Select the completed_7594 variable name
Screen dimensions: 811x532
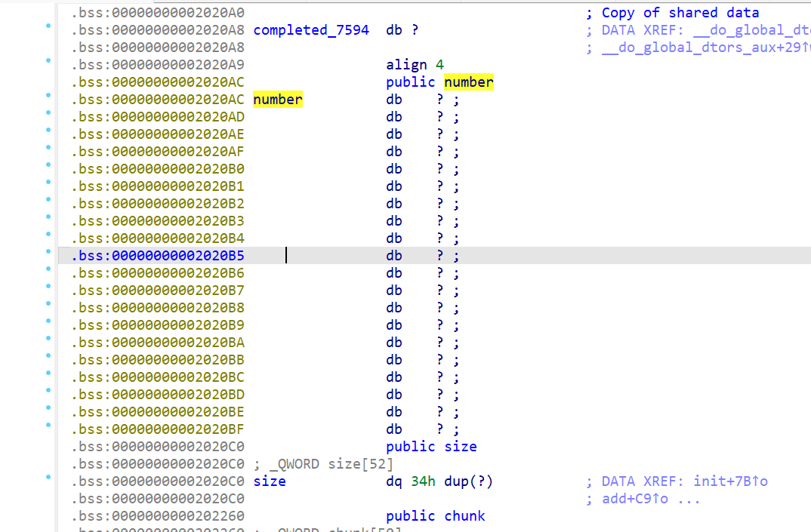[x=311, y=30]
